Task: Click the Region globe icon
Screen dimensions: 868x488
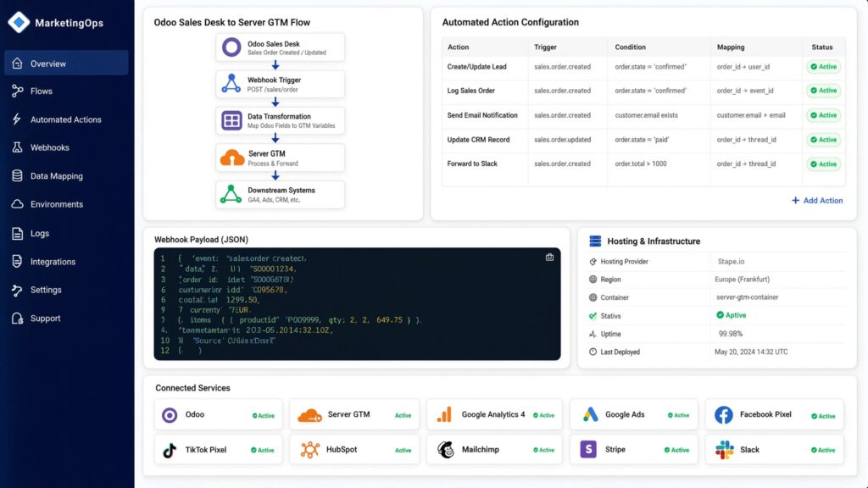Action: pos(593,280)
